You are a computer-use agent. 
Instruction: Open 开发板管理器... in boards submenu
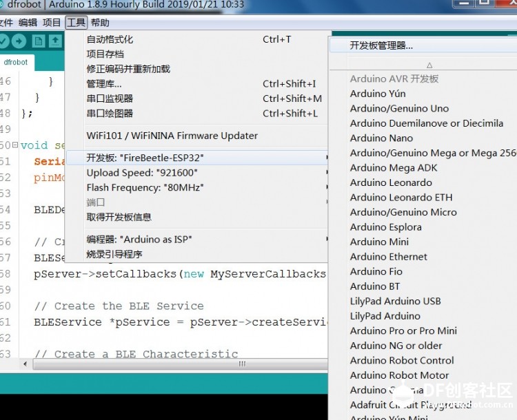423,45
